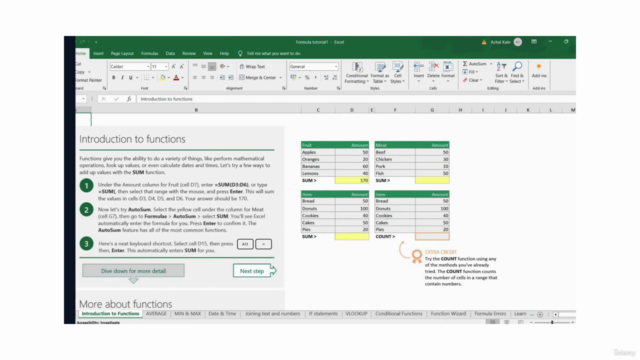Click the add new sheet plus icon

pyautogui.click(x=540, y=314)
